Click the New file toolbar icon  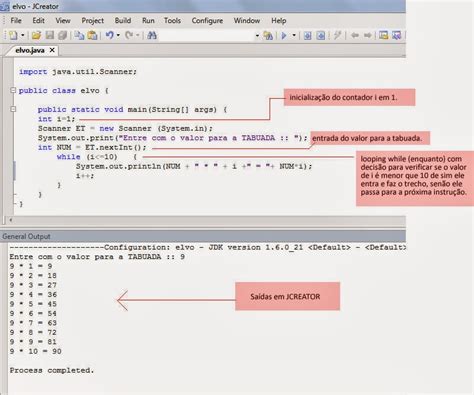pyautogui.click(x=13, y=35)
